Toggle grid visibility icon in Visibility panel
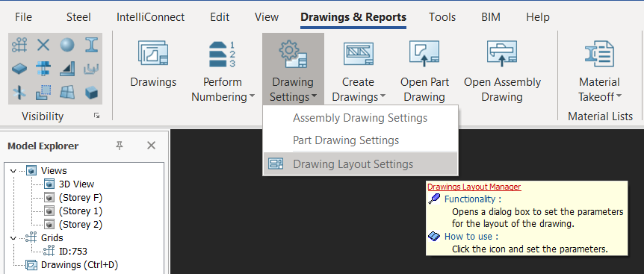The height and width of the screenshot is (274, 644). coord(19,45)
